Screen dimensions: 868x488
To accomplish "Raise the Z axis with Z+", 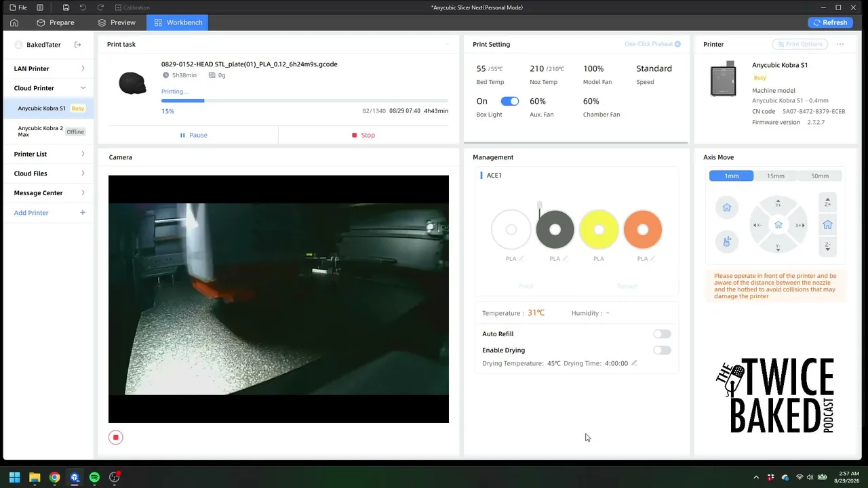I will point(827,203).
